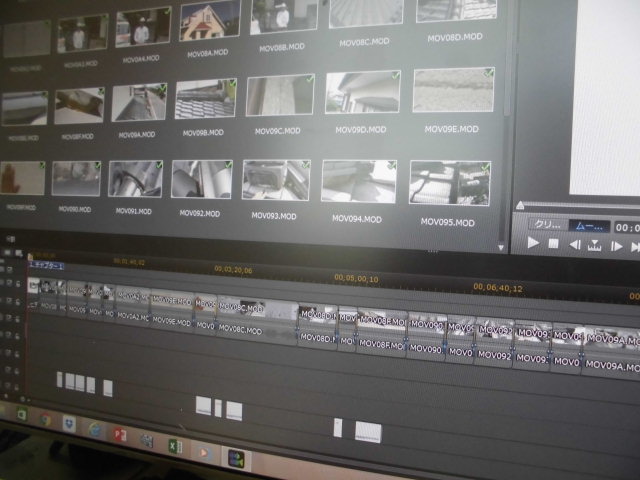The height and width of the screenshot is (480, 640).
Task: Open Dropbox from the taskbar
Action: [71, 424]
